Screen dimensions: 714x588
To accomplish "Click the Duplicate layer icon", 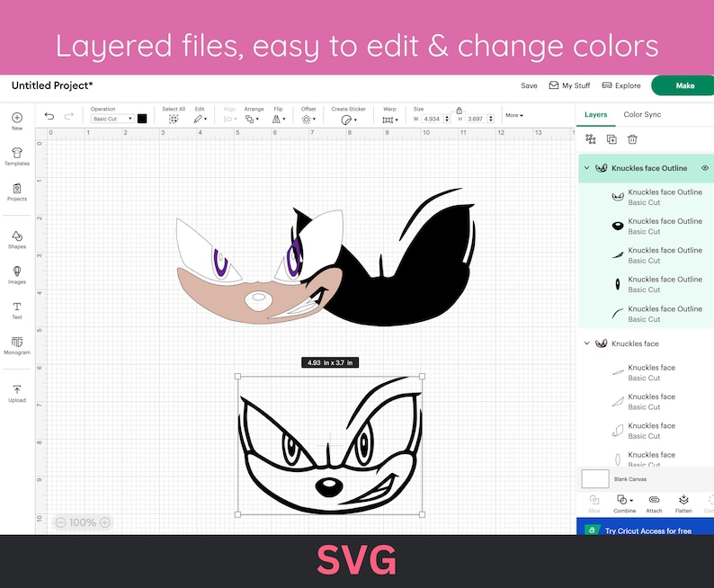I will click(611, 139).
